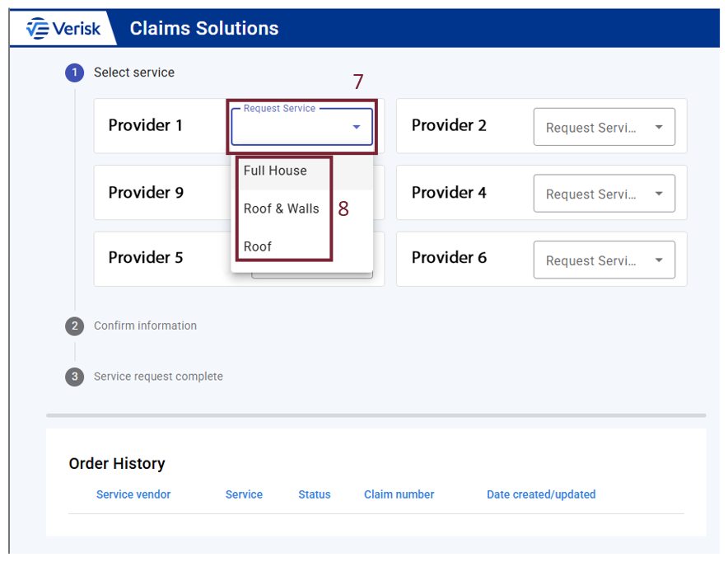Click the Verisk logo
728x562 pixels.
tap(63, 29)
